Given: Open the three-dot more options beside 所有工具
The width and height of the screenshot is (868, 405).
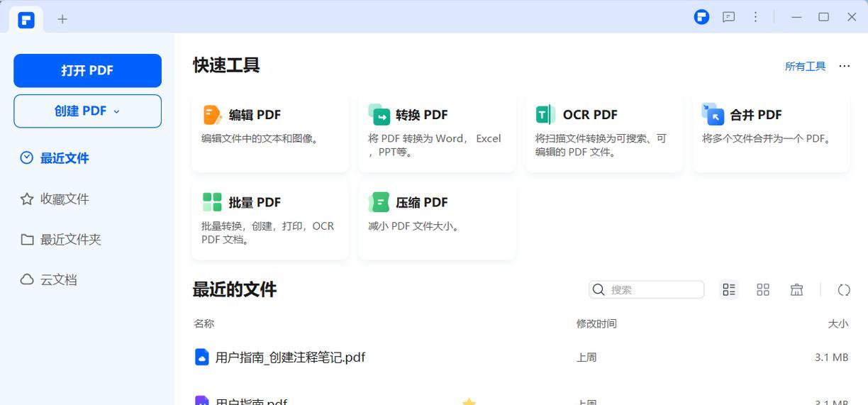Looking at the screenshot, I should (x=844, y=66).
